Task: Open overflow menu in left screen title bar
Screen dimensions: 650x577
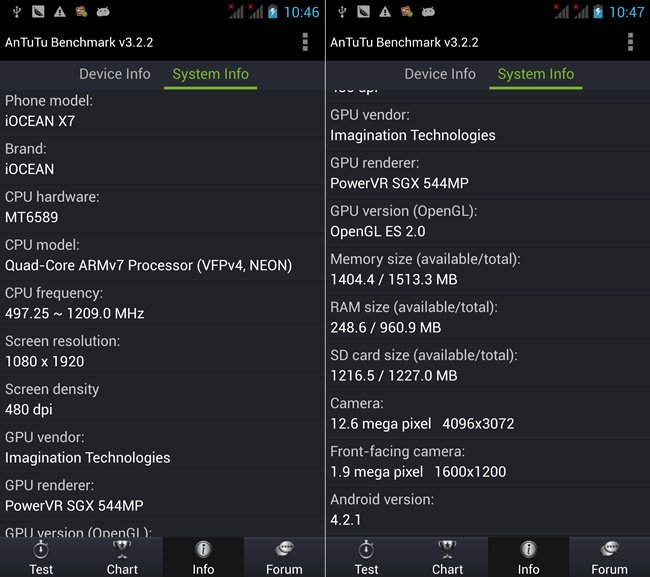Action: (305, 42)
